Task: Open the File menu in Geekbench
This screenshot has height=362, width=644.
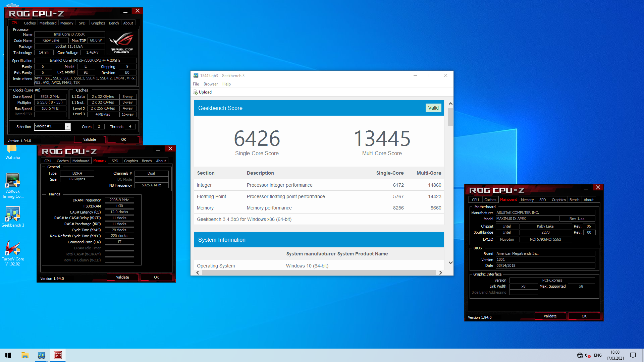Action: 196,84
